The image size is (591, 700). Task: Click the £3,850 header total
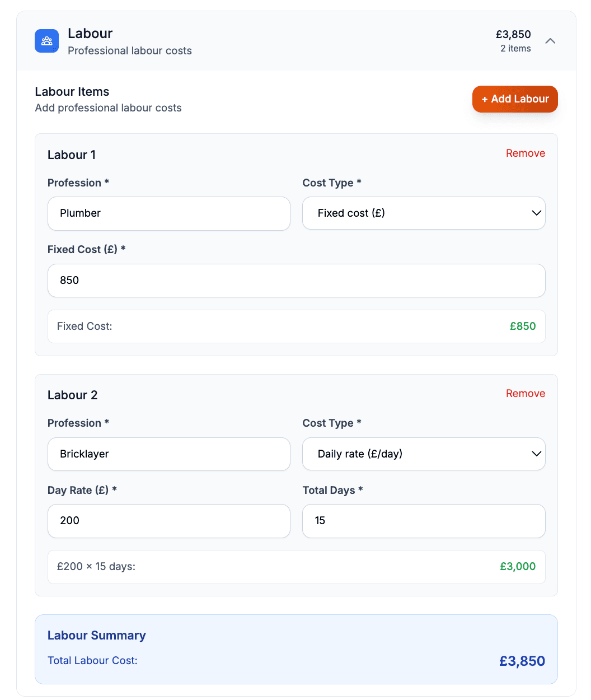click(x=513, y=35)
